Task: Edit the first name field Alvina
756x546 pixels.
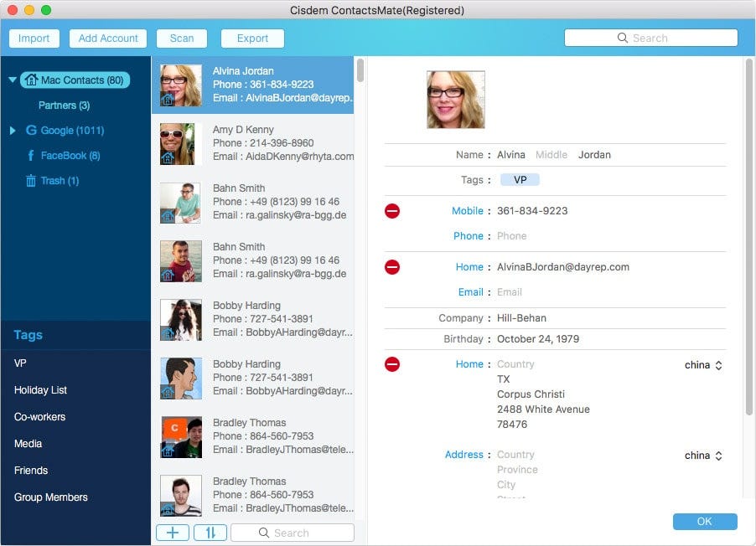Action: (511, 155)
